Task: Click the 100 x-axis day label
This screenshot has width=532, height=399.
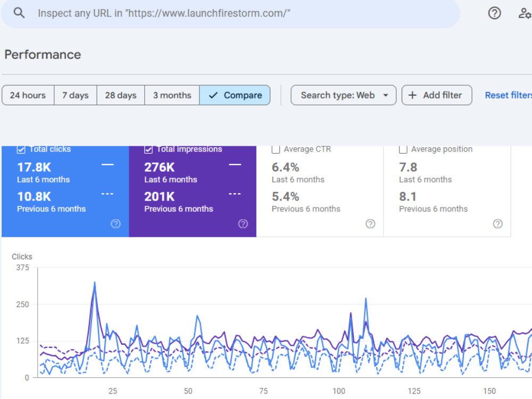Action: point(338,391)
